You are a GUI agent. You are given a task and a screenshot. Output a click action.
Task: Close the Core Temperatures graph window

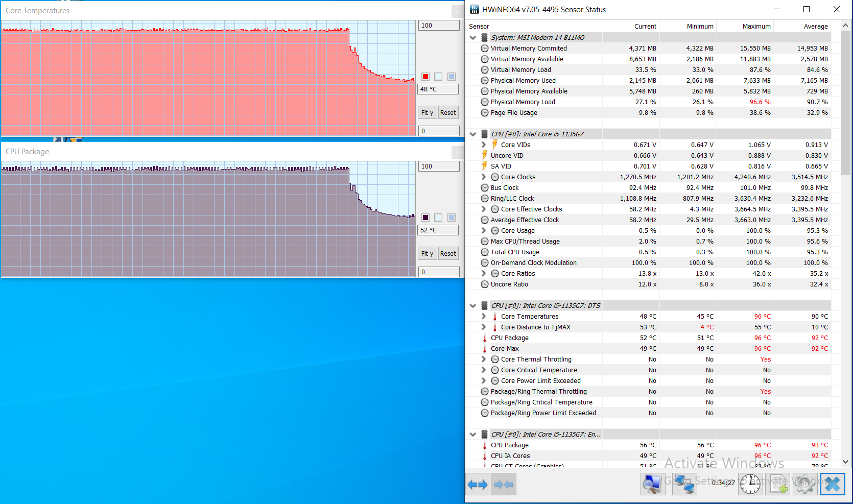[458, 11]
